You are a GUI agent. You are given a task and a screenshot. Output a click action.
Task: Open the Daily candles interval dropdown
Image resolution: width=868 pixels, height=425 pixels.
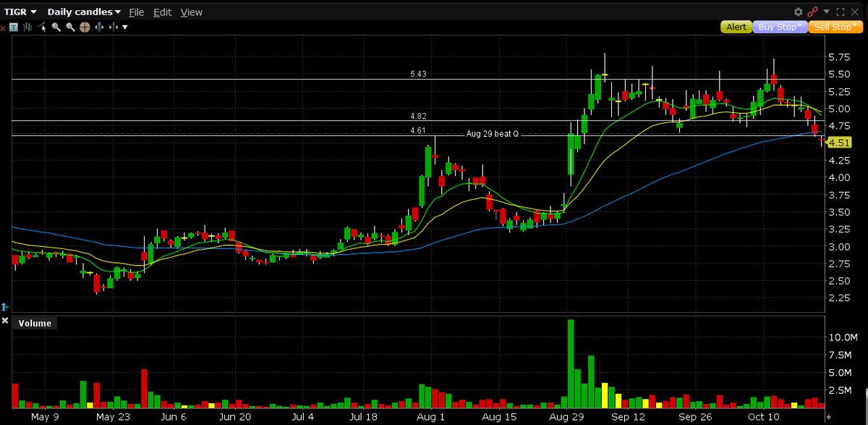tap(84, 12)
